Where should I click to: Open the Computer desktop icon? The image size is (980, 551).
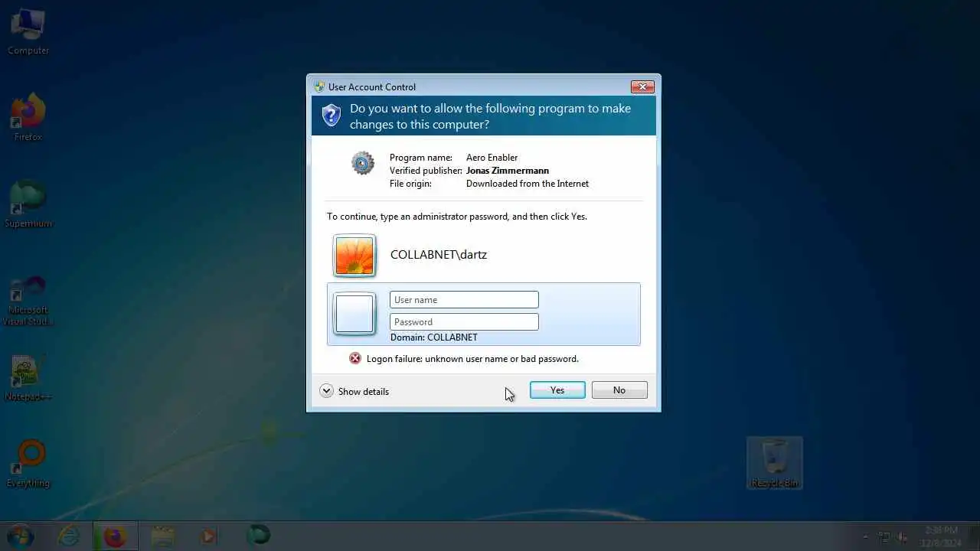coord(28,32)
